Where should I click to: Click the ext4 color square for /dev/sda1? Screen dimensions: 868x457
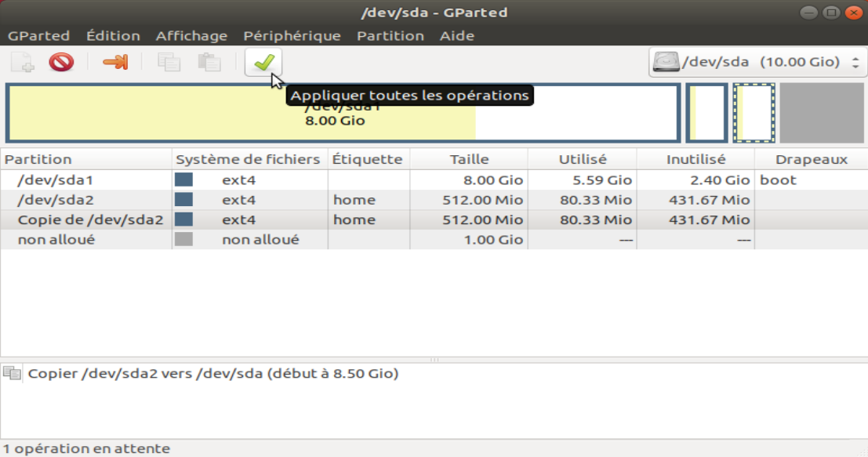(183, 180)
